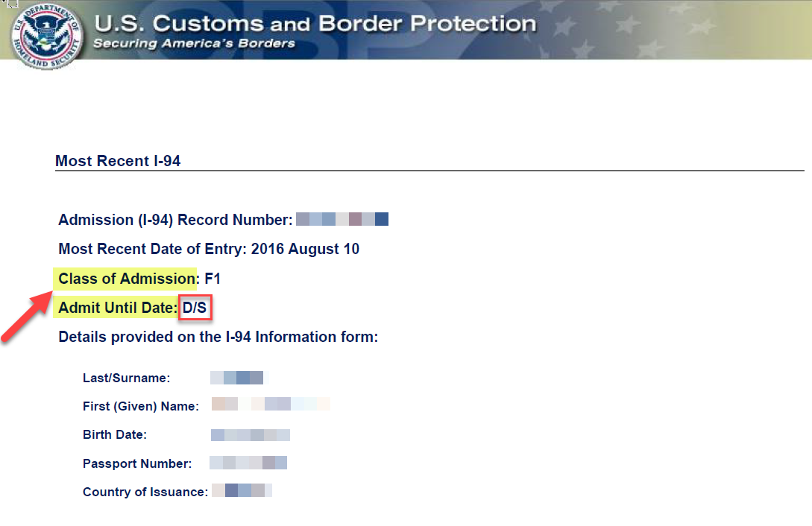Select the blurred birth date value

coord(250,434)
